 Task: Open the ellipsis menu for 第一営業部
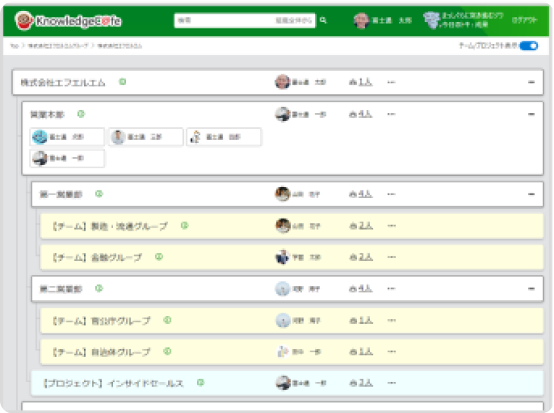point(391,194)
